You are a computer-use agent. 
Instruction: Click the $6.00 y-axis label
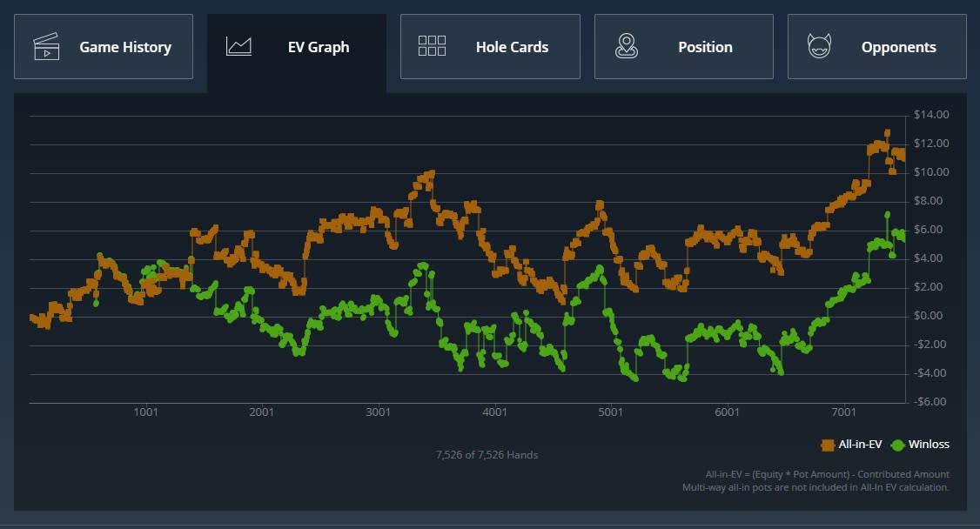[x=928, y=229]
